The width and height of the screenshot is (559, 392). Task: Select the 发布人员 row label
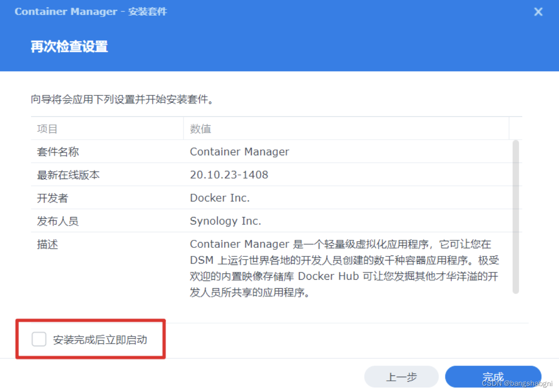tap(58, 221)
